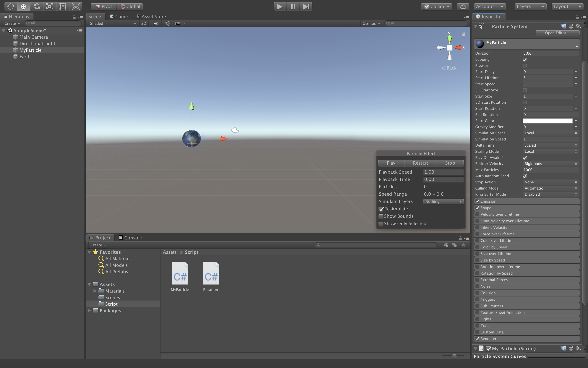Pause the editor playback
Viewport: 588px width, 368px height.
(293, 7)
